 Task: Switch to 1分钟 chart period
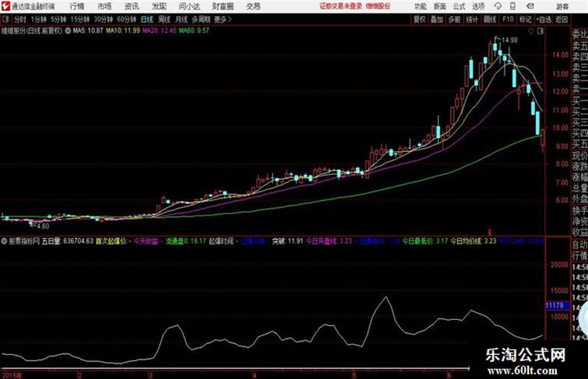39,19
